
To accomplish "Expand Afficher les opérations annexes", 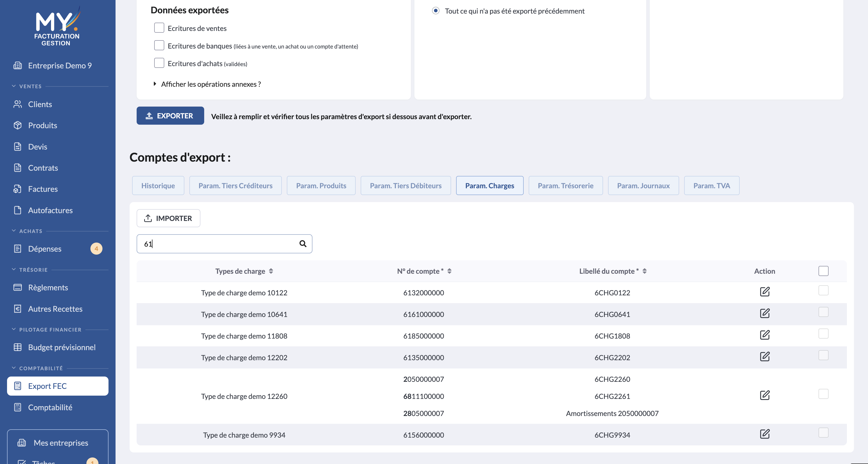I will click(207, 84).
